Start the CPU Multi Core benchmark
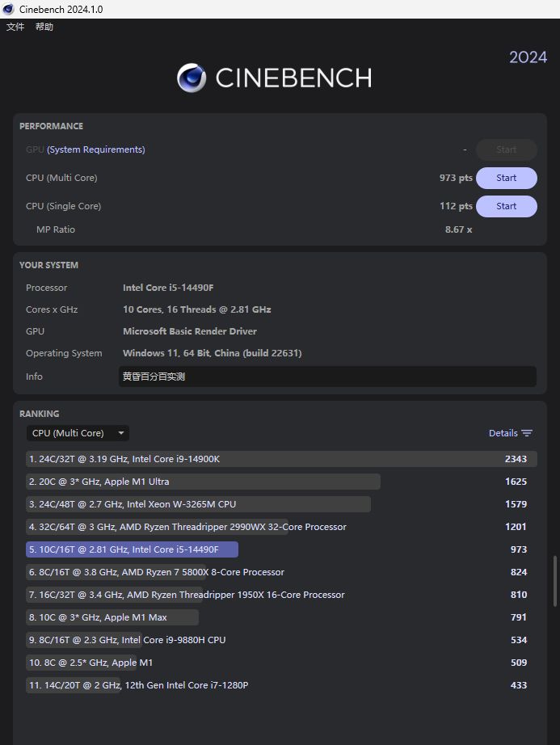The width and height of the screenshot is (560, 745). click(506, 178)
